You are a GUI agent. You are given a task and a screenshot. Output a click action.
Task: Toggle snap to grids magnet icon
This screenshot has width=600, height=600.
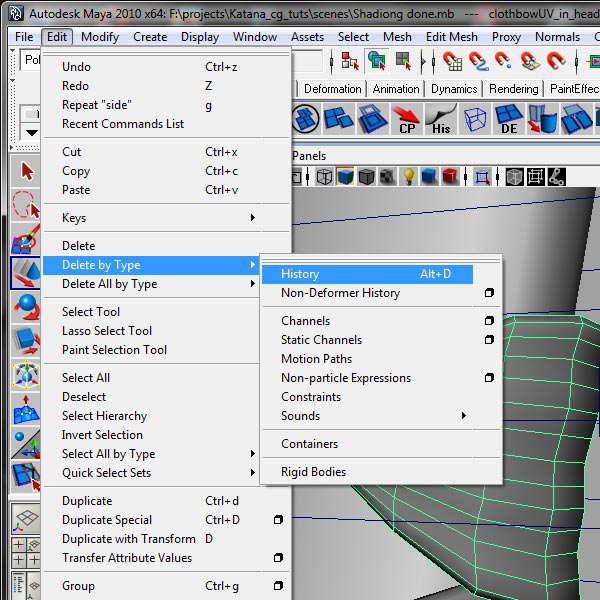452,61
